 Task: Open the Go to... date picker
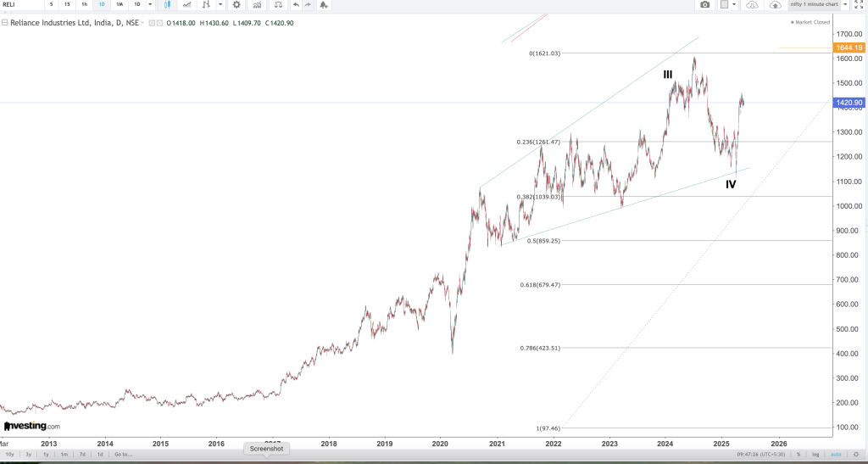[123, 454]
